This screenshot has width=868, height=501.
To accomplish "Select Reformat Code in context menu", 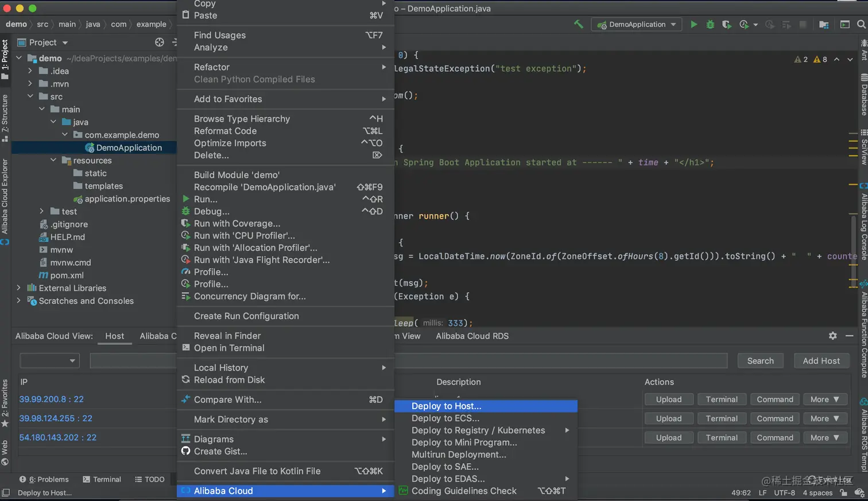I will pyautogui.click(x=285, y=131).
